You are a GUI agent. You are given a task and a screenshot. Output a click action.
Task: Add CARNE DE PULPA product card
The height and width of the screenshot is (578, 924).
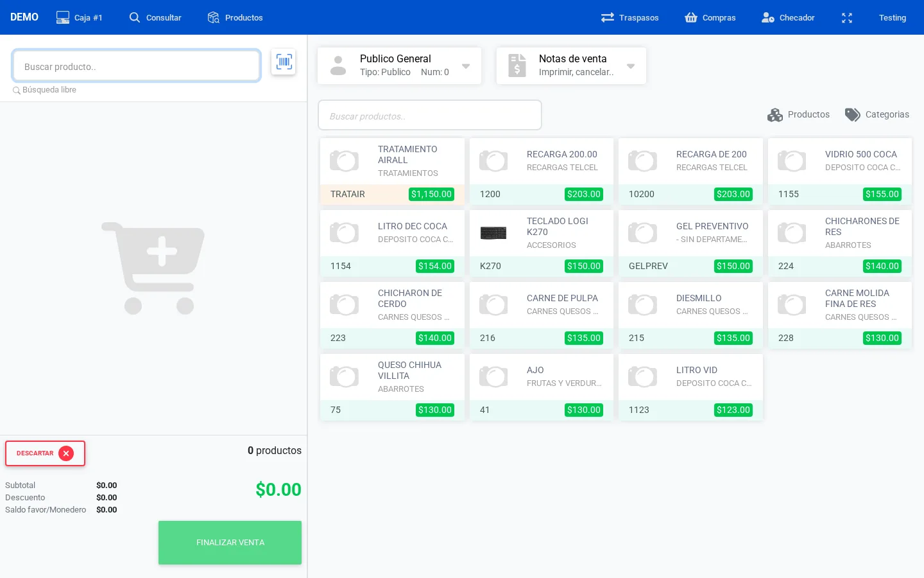tap(542, 315)
